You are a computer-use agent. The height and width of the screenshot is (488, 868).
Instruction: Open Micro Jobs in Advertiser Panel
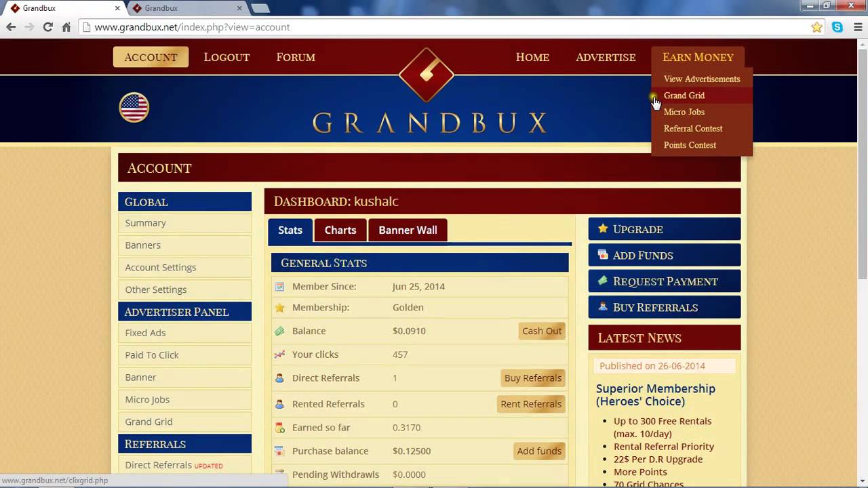click(x=184, y=399)
